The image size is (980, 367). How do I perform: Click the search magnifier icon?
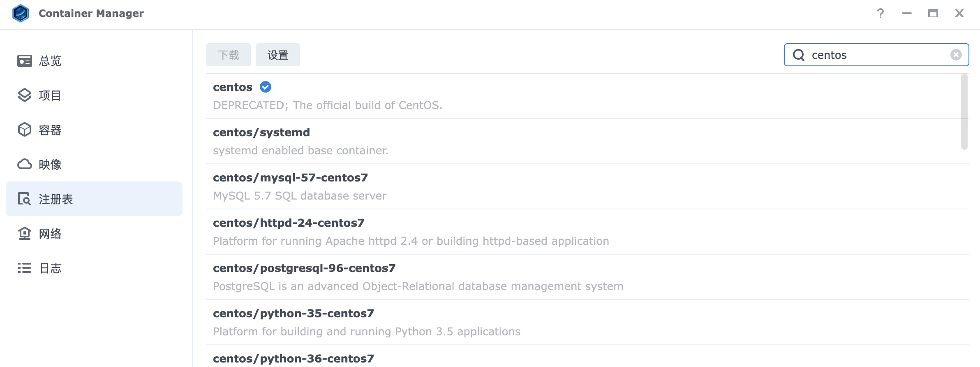(799, 55)
